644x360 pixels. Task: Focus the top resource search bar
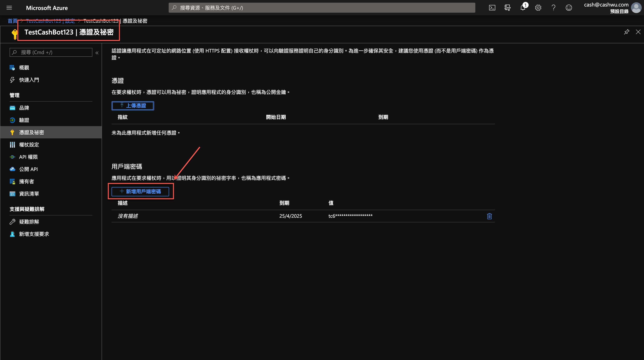[x=321, y=8]
